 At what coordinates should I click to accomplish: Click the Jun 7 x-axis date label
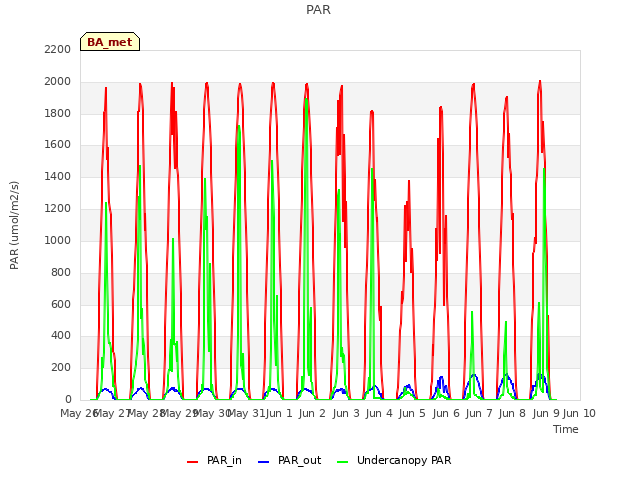coord(479,413)
